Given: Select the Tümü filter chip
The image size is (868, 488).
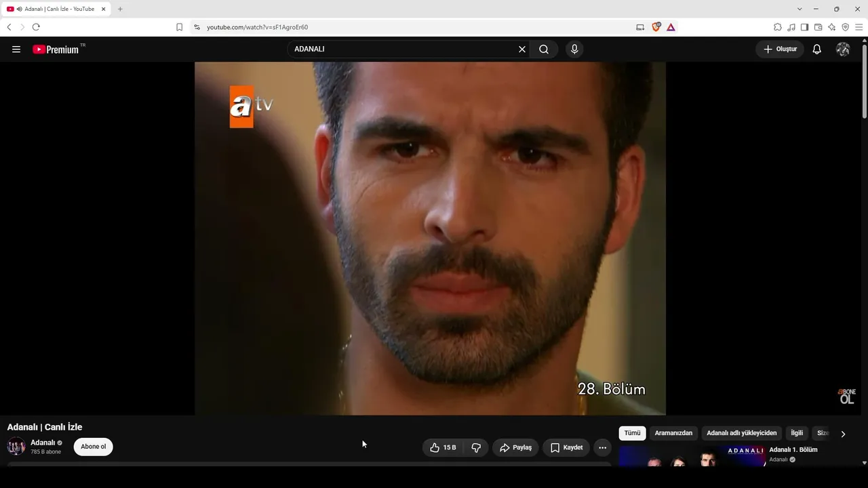Looking at the screenshot, I should pyautogui.click(x=632, y=433).
